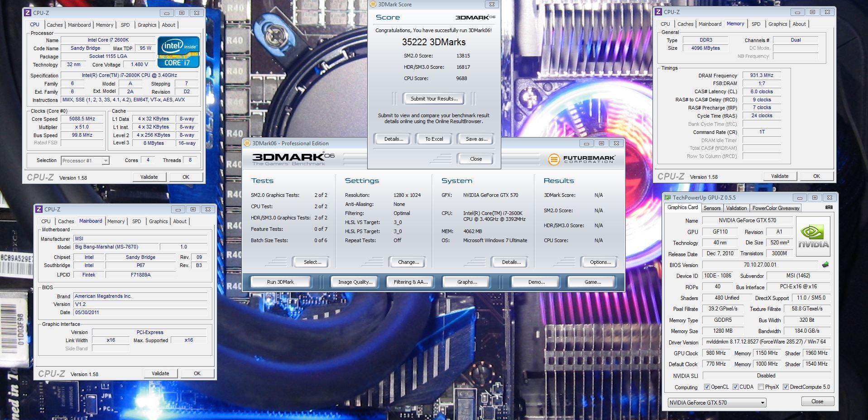Open SPD tab in the CPU-Z Memory window
The height and width of the screenshot is (420, 868).
pyautogui.click(x=756, y=24)
